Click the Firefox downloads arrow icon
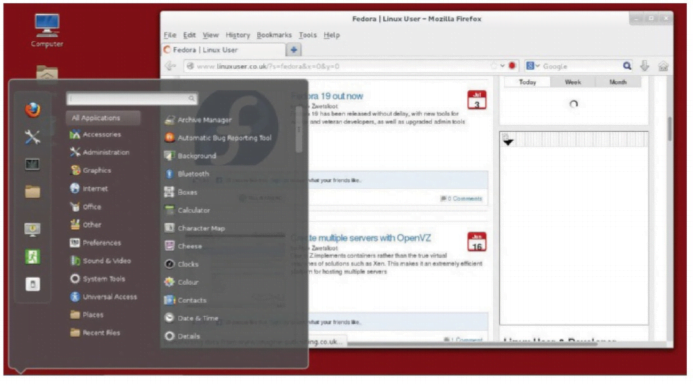Viewport: 693px width, 384px height. pos(644,66)
